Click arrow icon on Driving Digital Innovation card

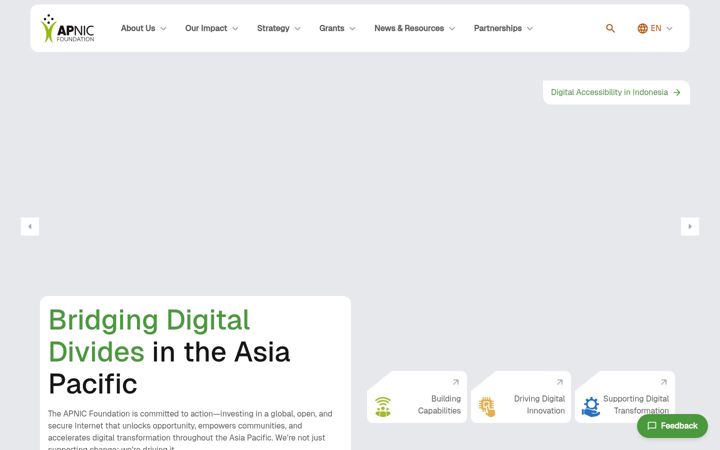click(x=559, y=382)
